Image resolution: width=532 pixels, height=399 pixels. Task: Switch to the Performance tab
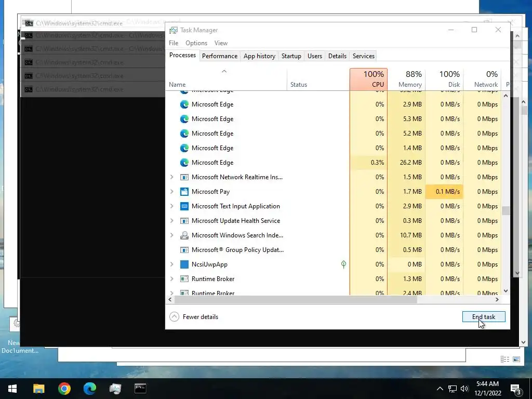click(x=220, y=56)
